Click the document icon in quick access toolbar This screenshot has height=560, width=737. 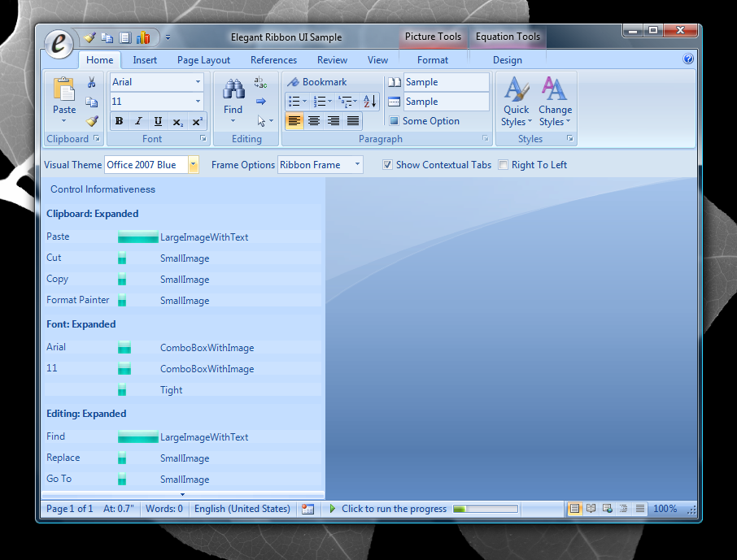click(125, 37)
